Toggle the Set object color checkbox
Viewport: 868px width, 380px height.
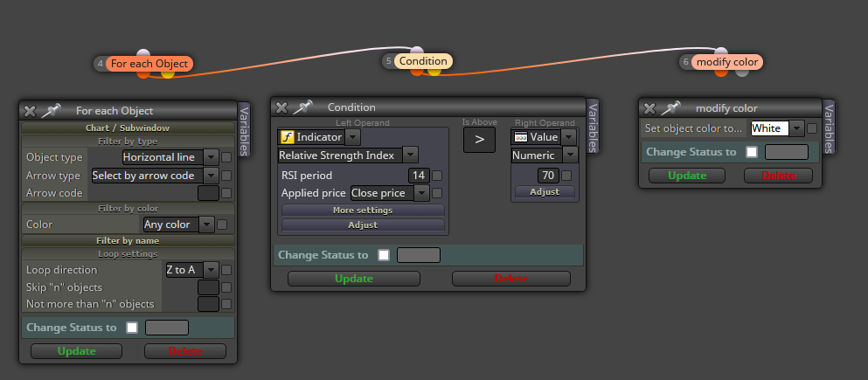811,128
